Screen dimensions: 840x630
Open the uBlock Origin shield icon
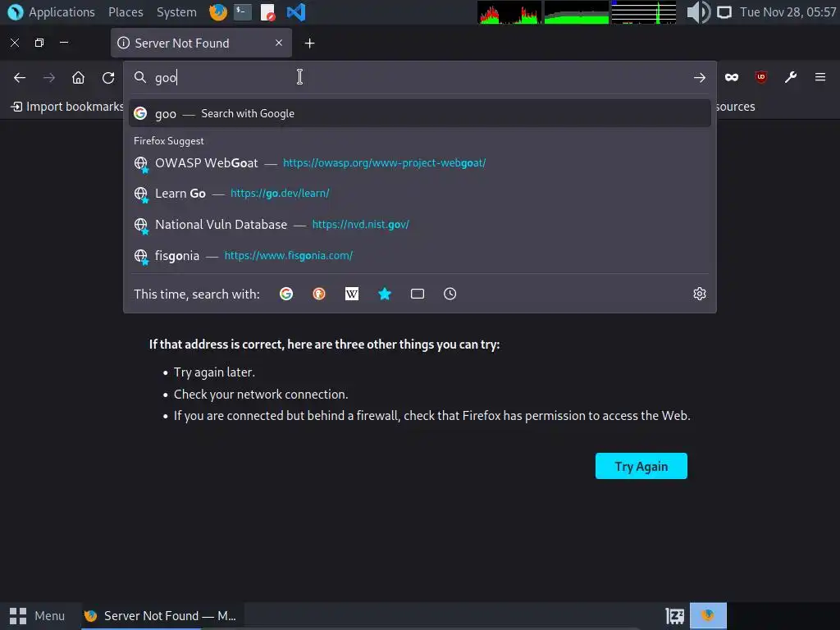click(760, 78)
